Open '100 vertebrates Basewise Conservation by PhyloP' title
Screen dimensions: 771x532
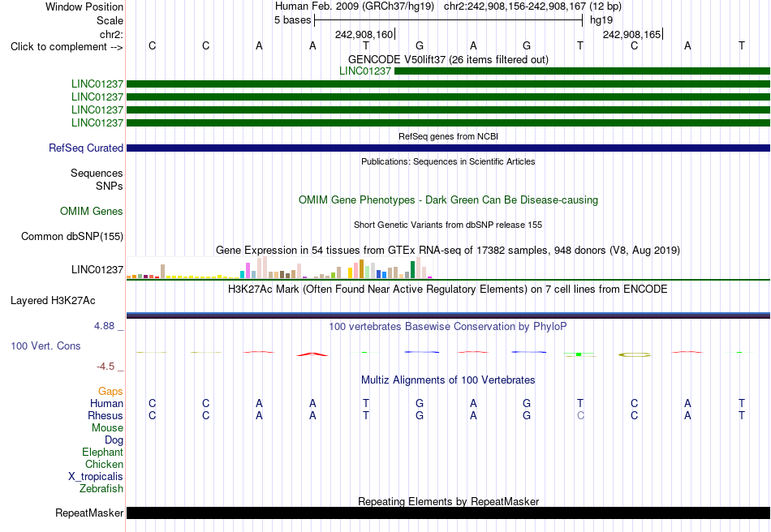coord(448,327)
